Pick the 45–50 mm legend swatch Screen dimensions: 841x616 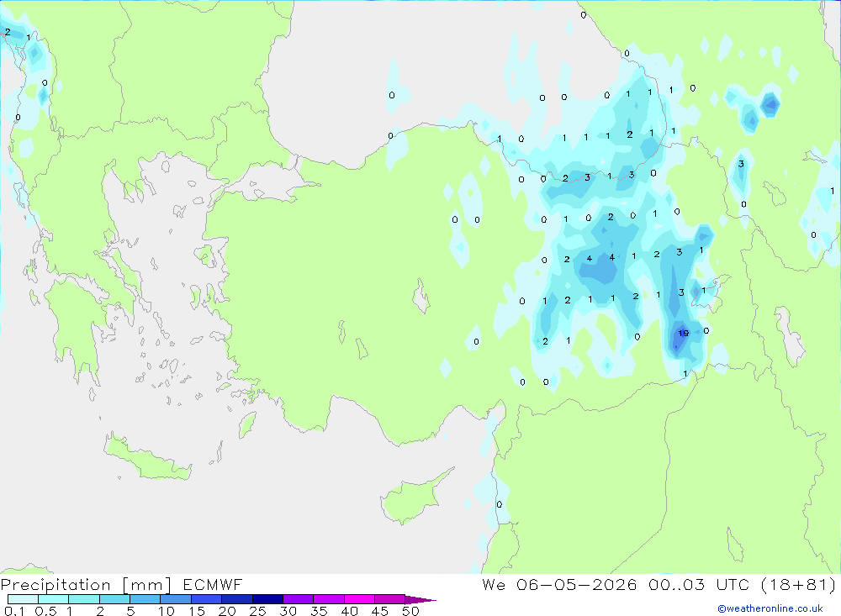(390, 599)
